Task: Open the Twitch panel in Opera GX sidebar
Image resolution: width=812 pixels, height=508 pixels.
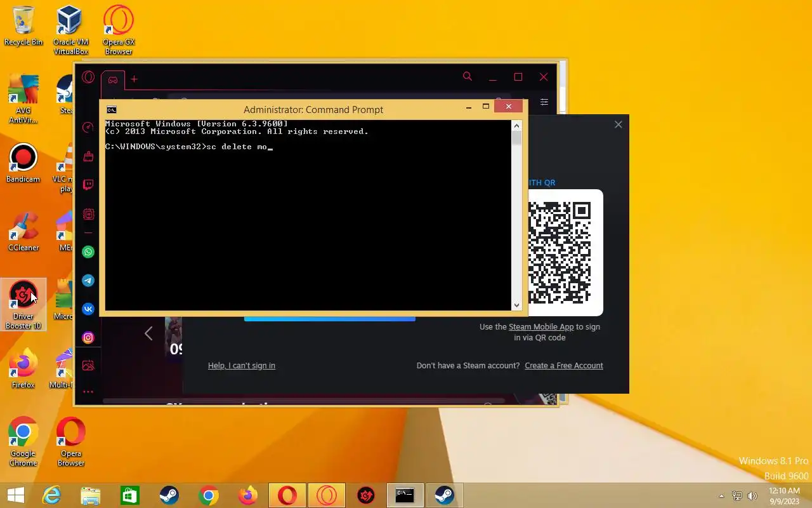Action: [88, 185]
